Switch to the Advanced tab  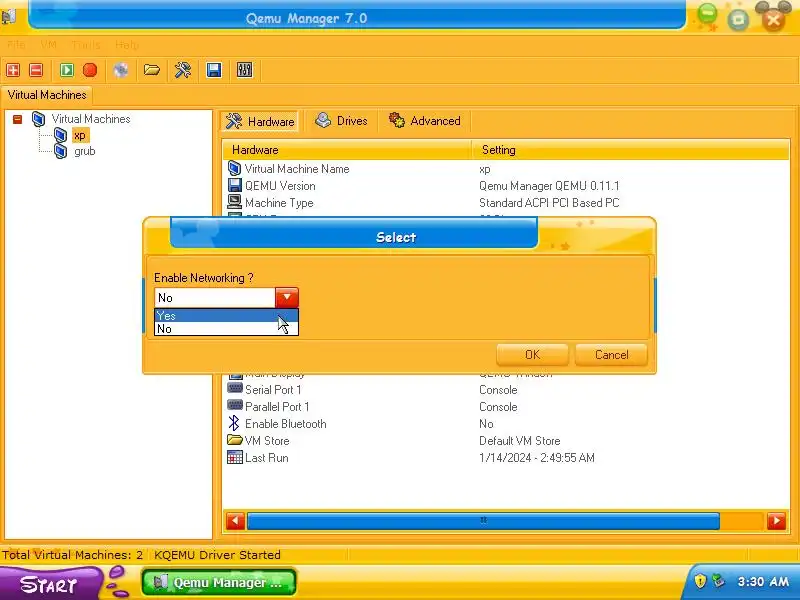coord(425,121)
